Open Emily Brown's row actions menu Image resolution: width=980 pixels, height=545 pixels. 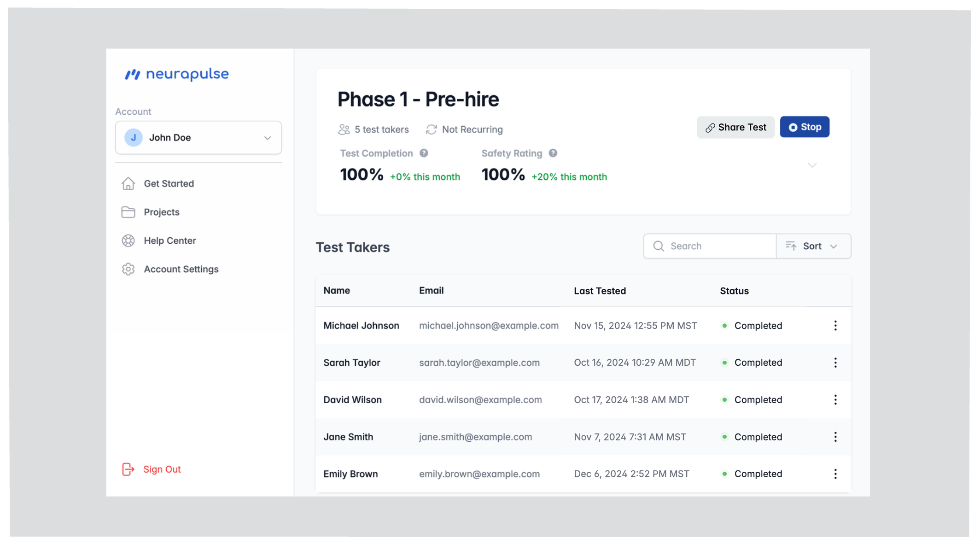pos(835,474)
